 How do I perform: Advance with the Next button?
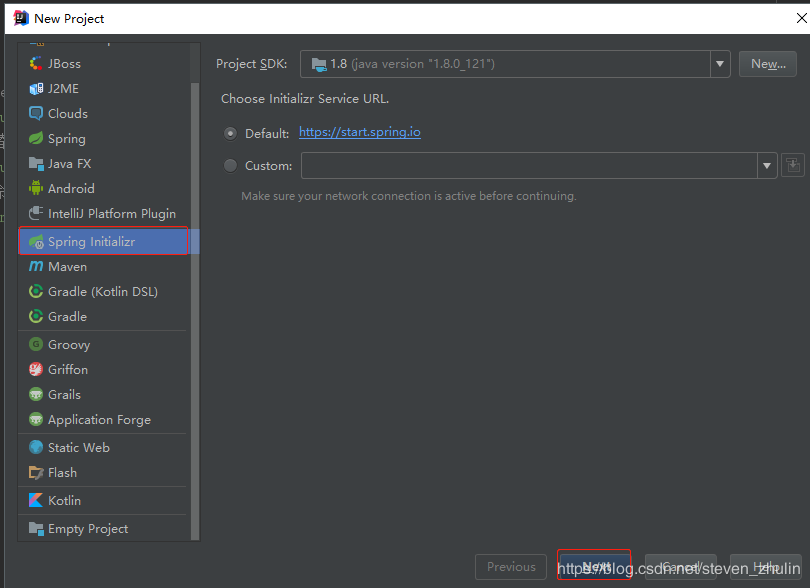[594, 565]
